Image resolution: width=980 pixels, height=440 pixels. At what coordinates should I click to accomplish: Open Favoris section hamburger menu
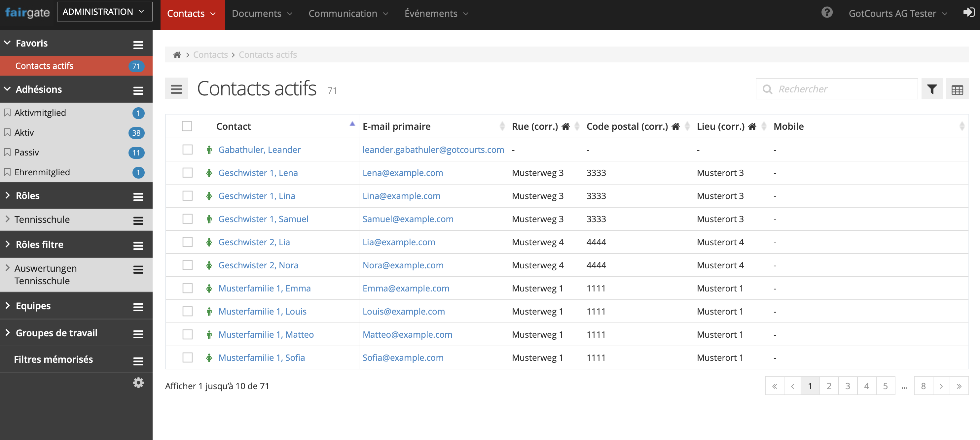(x=138, y=45)
